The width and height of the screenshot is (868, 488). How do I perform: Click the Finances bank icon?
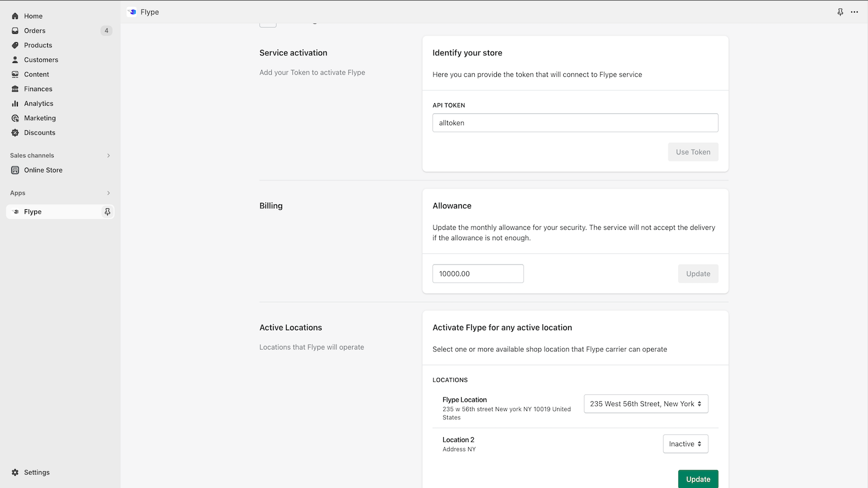[x=15, y=89]
